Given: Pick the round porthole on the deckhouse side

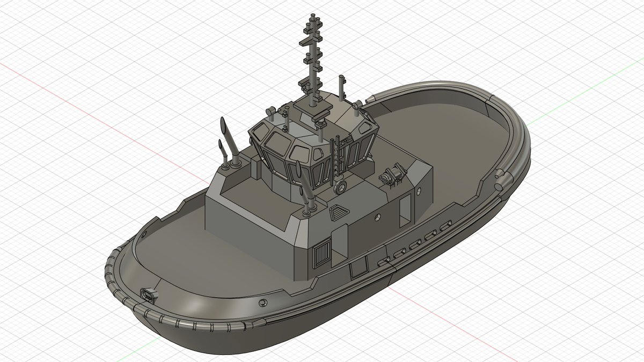Looking at the screenshot, I should click(378, 216).
